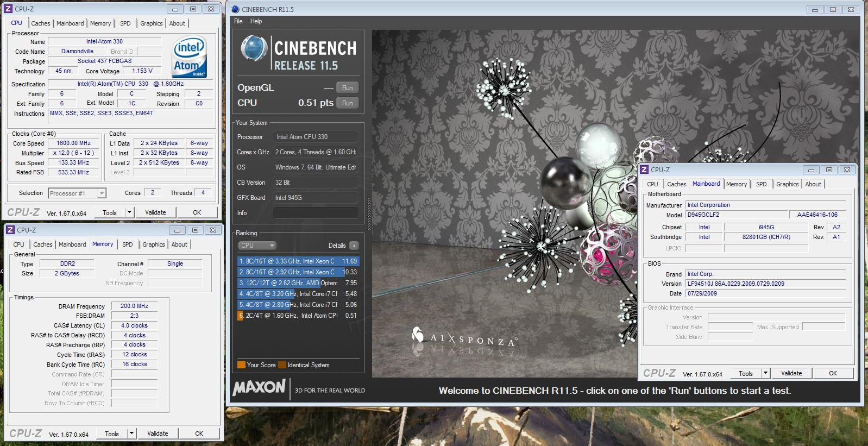Click the brown Identical System legend swatch
The height and width of the screenshot is (446, 868).
pos(282,365)
